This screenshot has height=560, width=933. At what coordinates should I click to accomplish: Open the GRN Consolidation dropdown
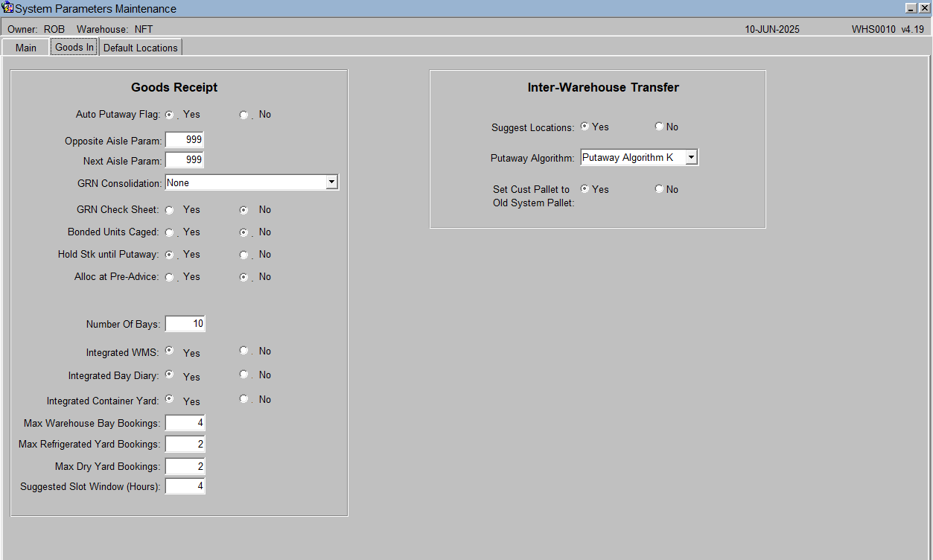click(x=332, y=182)
